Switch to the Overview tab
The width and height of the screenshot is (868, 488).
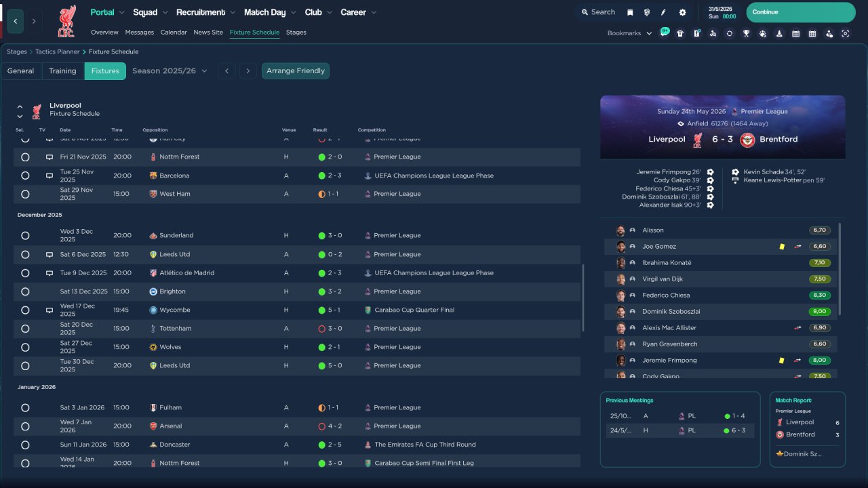[104, 33]
